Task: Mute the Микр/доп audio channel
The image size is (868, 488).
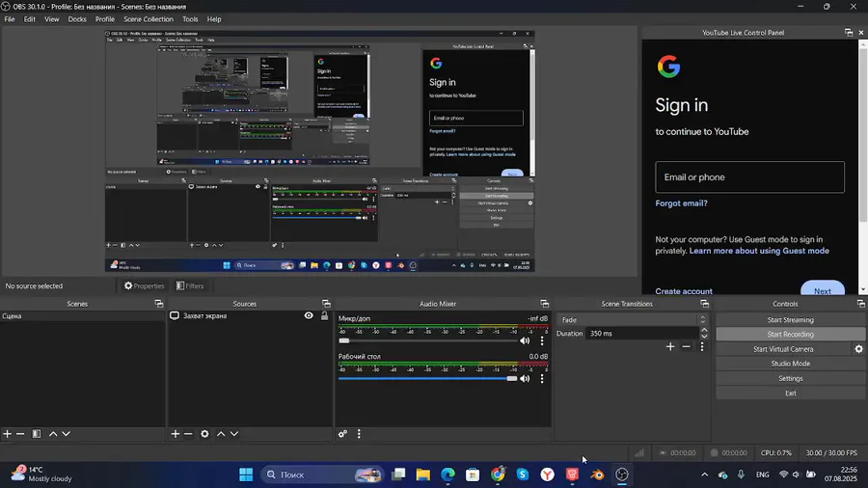Action: tap(525, 340)
